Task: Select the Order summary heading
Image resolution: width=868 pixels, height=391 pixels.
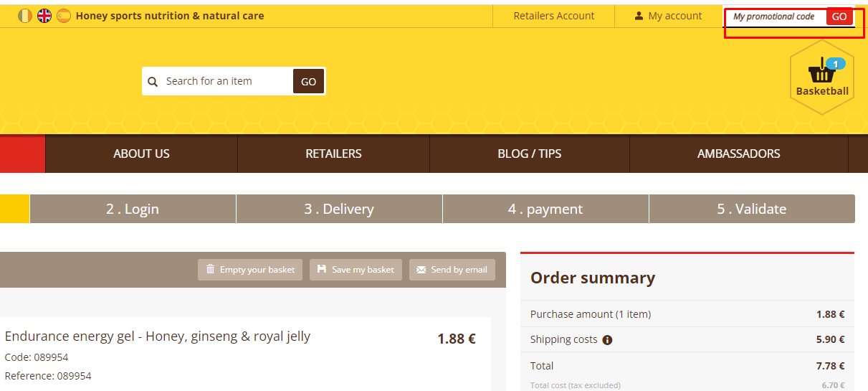Action: pyautogui.click(x=593, y=278)
